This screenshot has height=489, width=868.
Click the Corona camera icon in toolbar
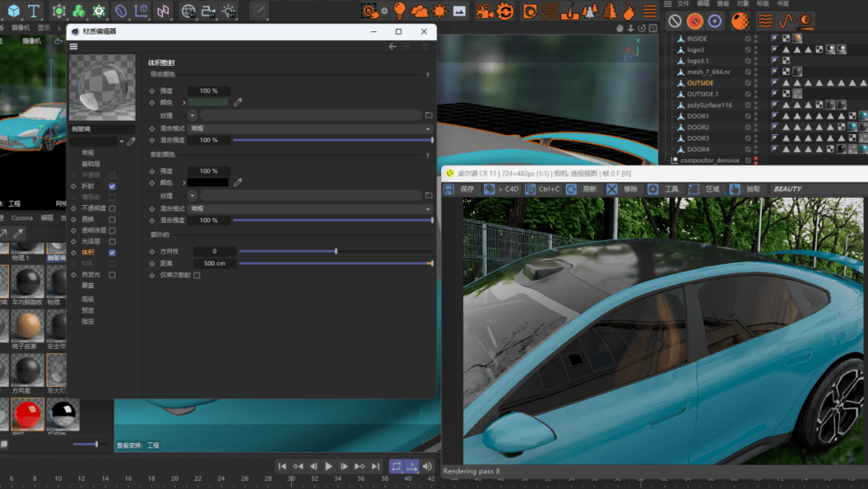click(x=484, y=10)
